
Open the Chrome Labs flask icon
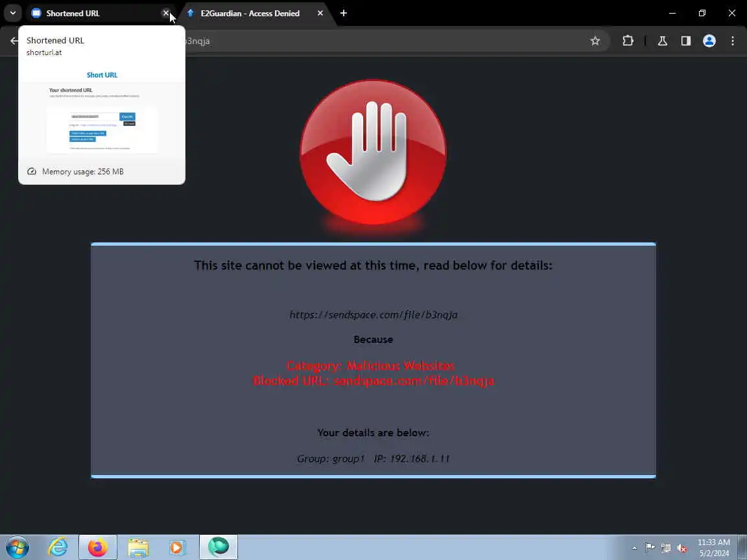pyautogui.click(x=663, y=41)
